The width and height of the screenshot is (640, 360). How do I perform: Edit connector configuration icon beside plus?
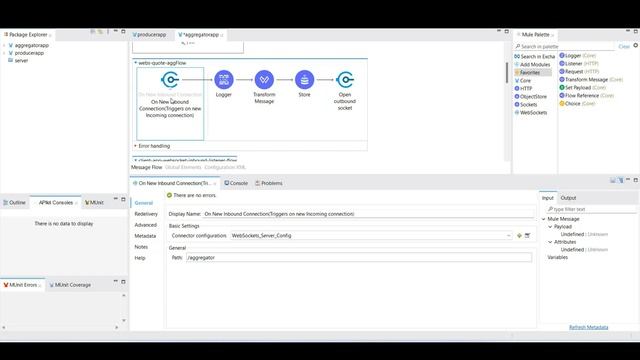tap(527, 236)
